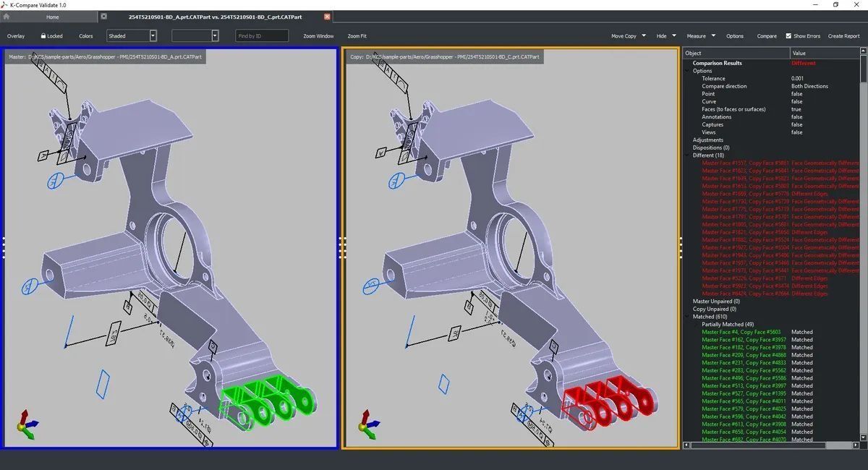The width and height of the screenshot is (868, 470).
Task: Select Master Face #579 matched row
Action: (771, 409)
